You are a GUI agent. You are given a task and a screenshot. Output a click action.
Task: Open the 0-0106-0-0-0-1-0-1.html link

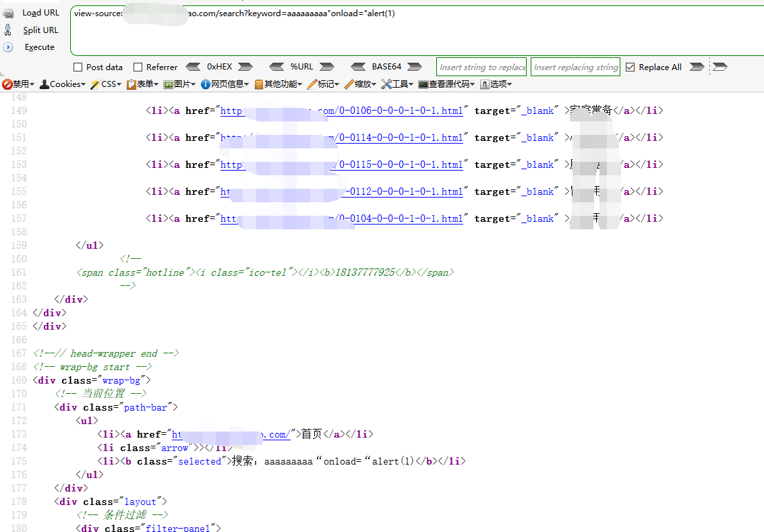pos(342,111)
